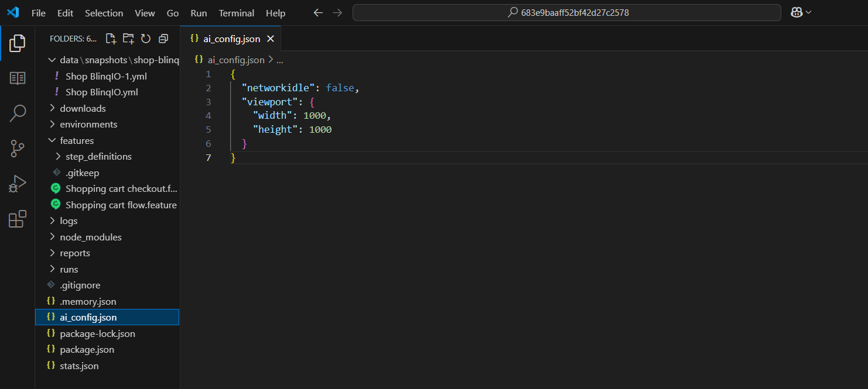Expand the node_modules folder
The image size is (868, 389).
(x=90, y=237)
